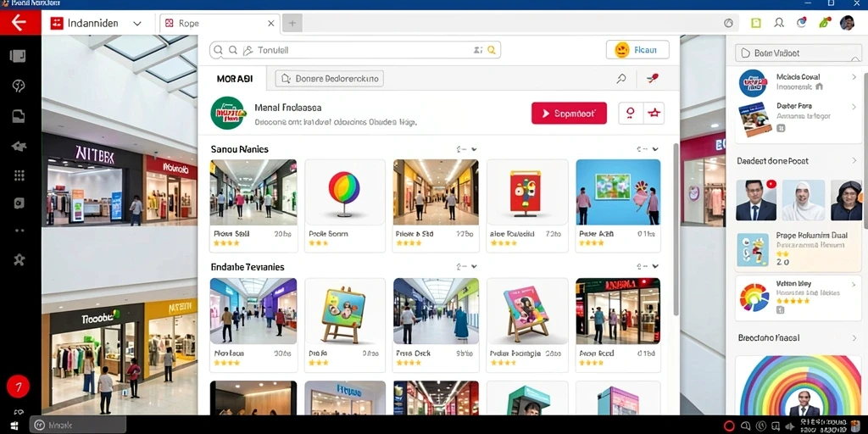Click the red pin icon in tab row
Screen dimensions: 868x434
coord(652,79)
